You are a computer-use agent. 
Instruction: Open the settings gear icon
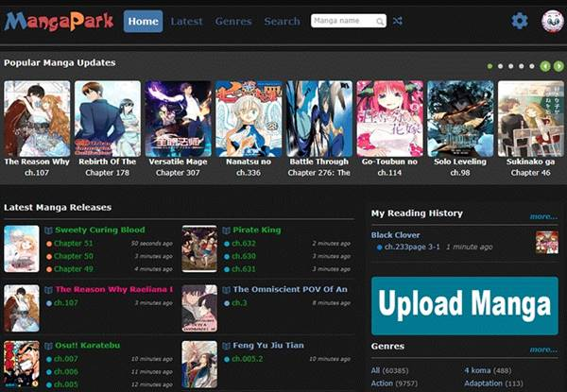[x=520, y=21]
